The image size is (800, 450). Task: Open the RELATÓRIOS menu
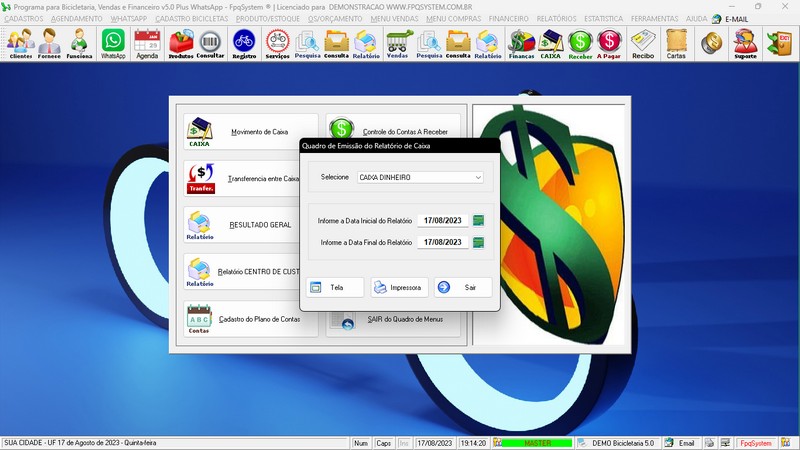point(558,19)
